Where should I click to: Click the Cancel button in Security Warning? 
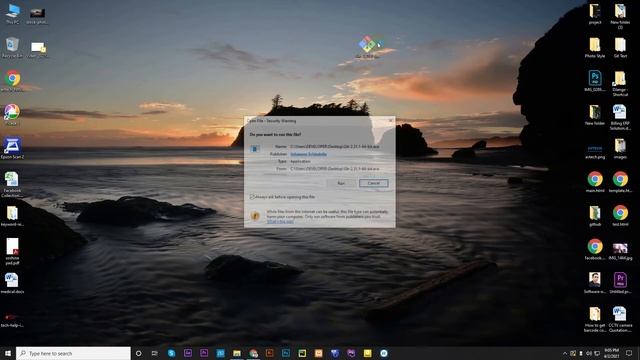[x=373, y=183]
